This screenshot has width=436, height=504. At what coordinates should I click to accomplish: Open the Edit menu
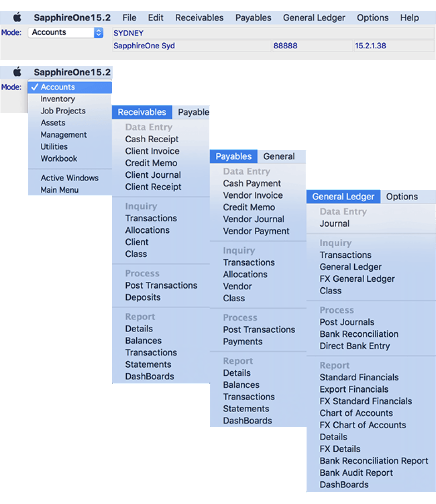click(155, 18)
